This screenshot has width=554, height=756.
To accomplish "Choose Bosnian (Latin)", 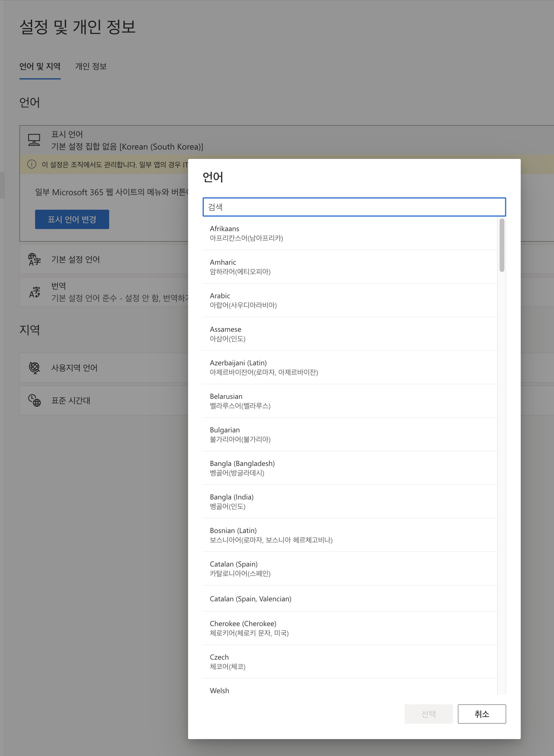I will 350,535.
